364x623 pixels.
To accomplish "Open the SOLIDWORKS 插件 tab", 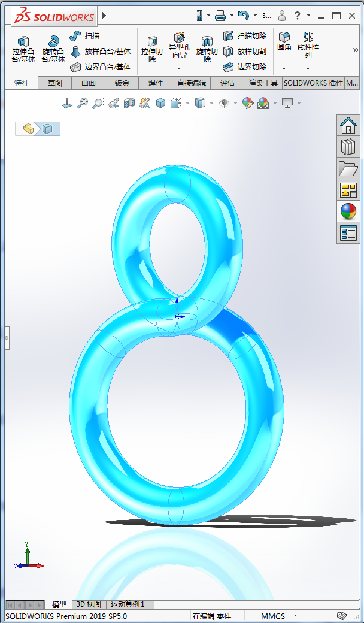I will [314, 83].
